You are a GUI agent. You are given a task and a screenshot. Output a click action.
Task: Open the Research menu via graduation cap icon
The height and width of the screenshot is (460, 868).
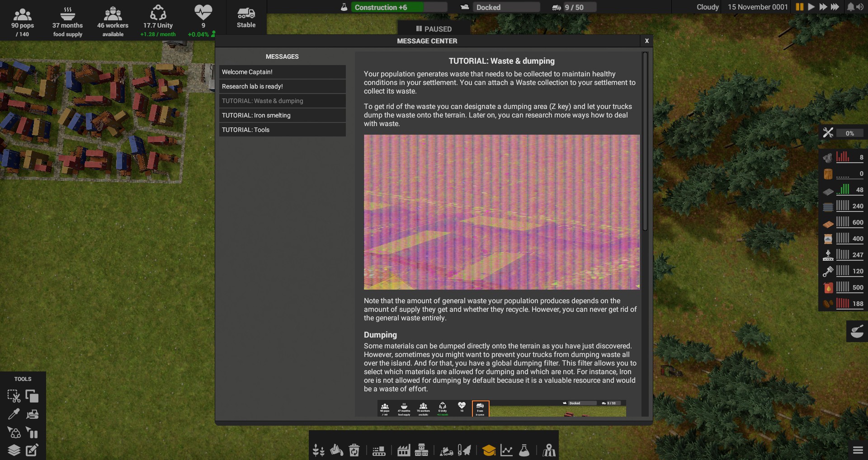[489, 450]
